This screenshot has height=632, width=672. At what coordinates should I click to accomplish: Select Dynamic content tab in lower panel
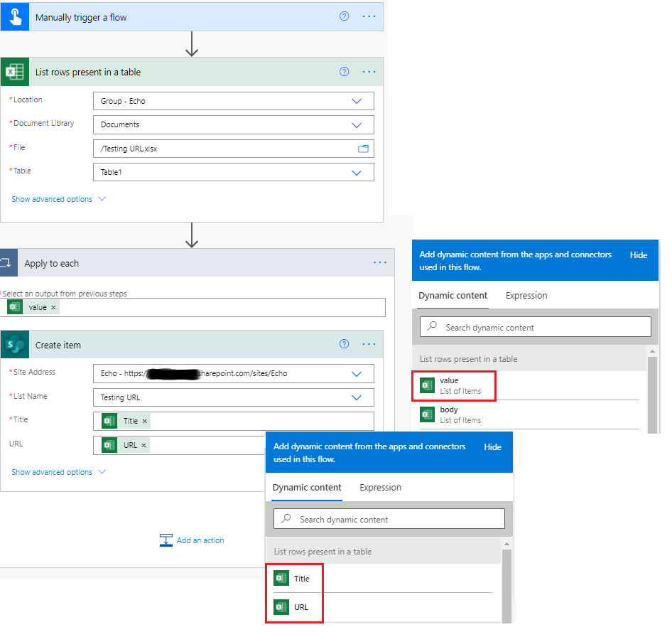[307, 488]
